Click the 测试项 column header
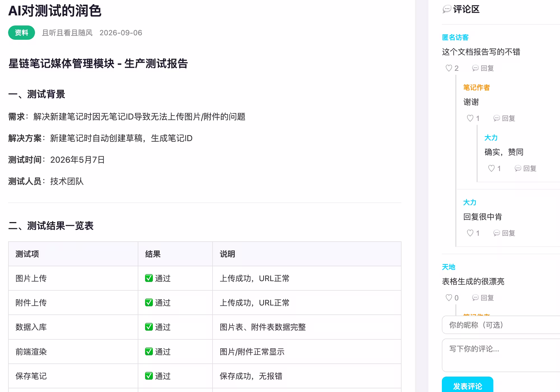The image size is (560, 392). [x=73, y=254]
